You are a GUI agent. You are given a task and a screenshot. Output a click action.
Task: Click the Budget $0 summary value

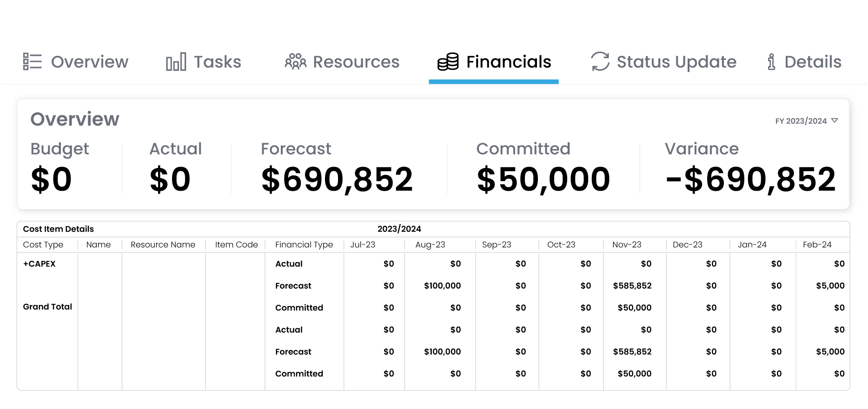(51, 180)
